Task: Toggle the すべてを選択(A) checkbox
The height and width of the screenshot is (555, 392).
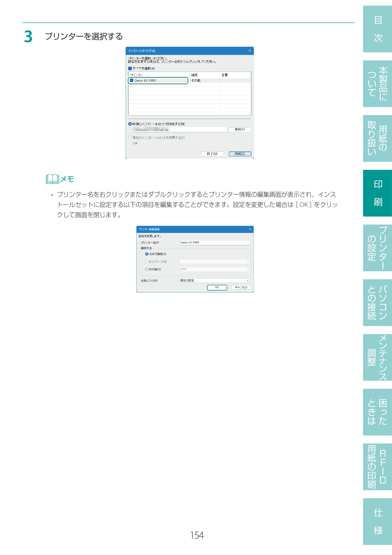Action: [130, 68]
